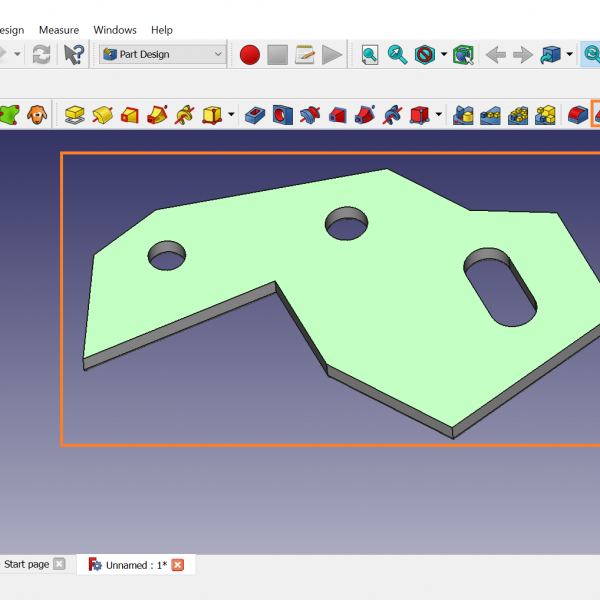The width and height of the screenshot is (600, 600).
Task: Open the Measure menu
Action: tap(58, 30)
